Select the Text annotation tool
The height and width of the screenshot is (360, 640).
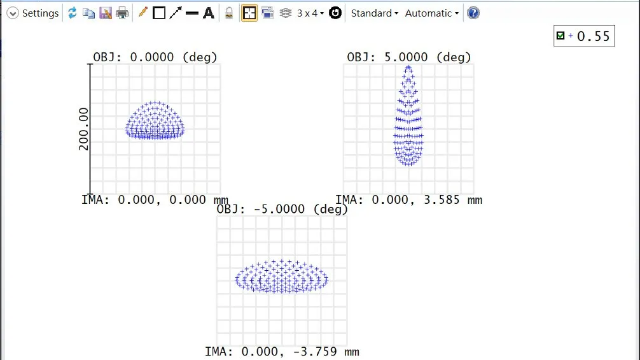click(x=209, y=13)
